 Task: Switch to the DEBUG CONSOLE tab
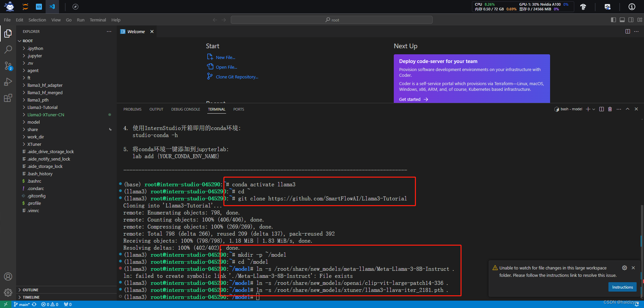pyautogui.click(x=185, y=109)
